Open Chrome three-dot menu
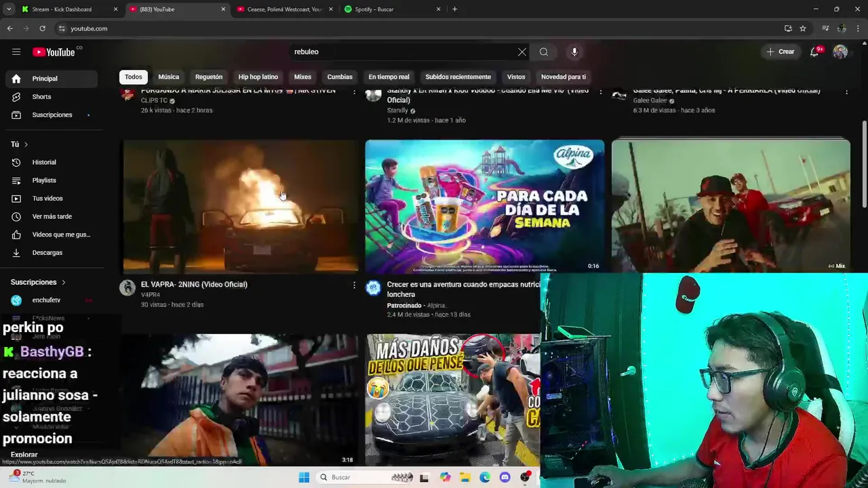This screenshot has height=488, width=868. [859, 28]
